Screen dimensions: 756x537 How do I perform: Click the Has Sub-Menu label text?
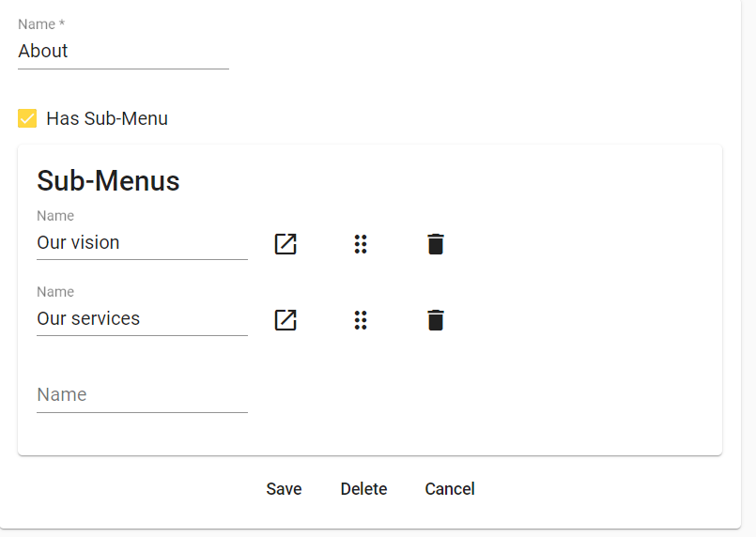pos(107,118)
